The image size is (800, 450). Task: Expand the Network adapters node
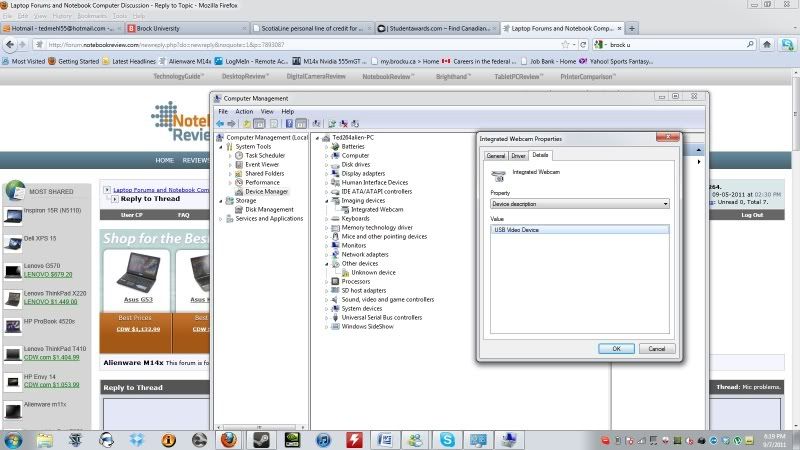click(x=327, y=255)
